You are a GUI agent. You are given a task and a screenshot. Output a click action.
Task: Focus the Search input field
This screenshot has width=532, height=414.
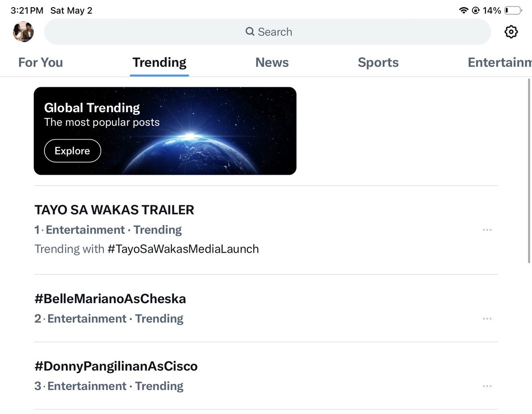point(268,32)
